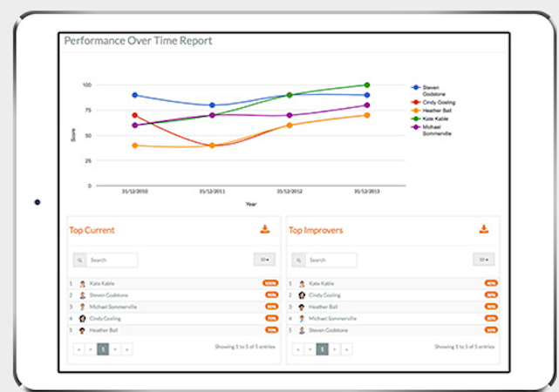The image size is (559, 392).
Task: Go to page 1 in Top Current
Action: pos(103,349)
